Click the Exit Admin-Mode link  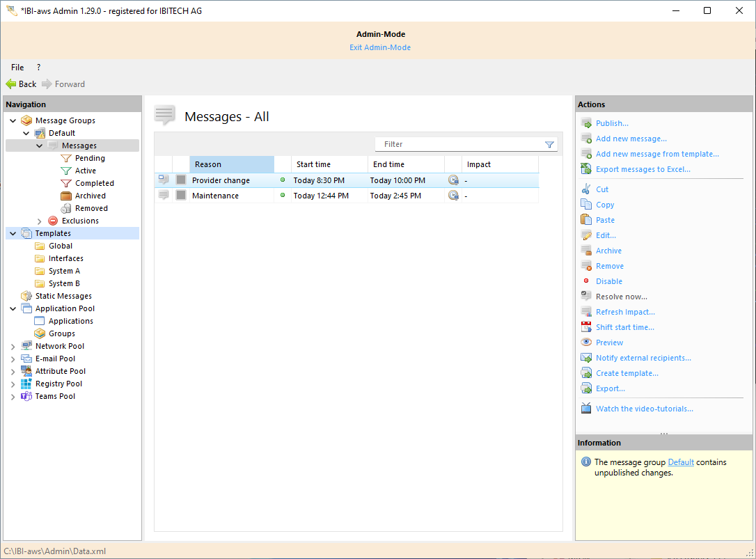click(x=380, y=47)
